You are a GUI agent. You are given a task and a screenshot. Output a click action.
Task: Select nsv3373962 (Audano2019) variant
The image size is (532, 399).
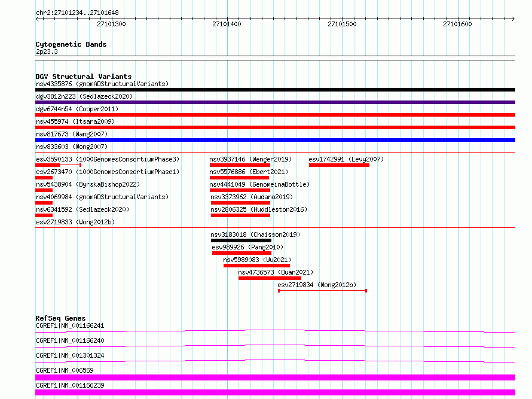pyautogui.click(x=252, y=197)
